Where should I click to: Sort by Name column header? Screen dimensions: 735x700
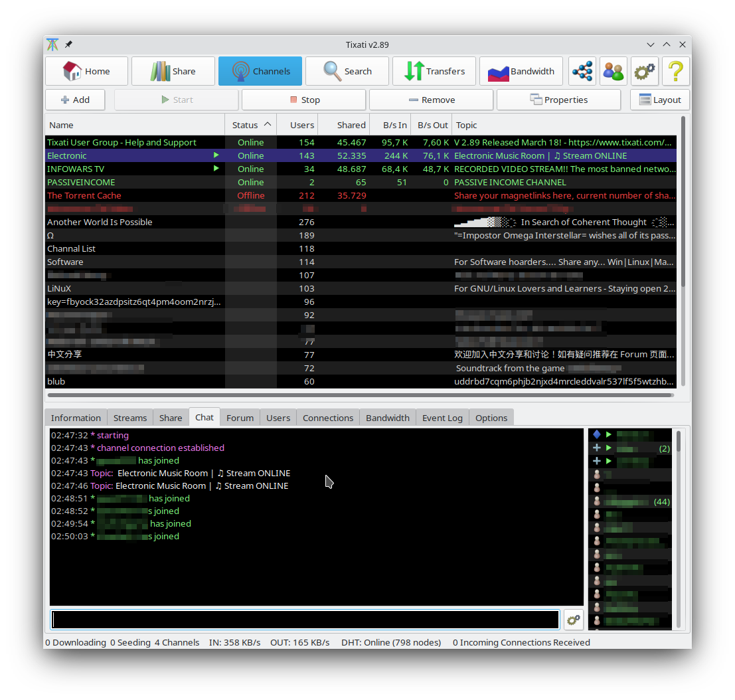click(135, 125)
